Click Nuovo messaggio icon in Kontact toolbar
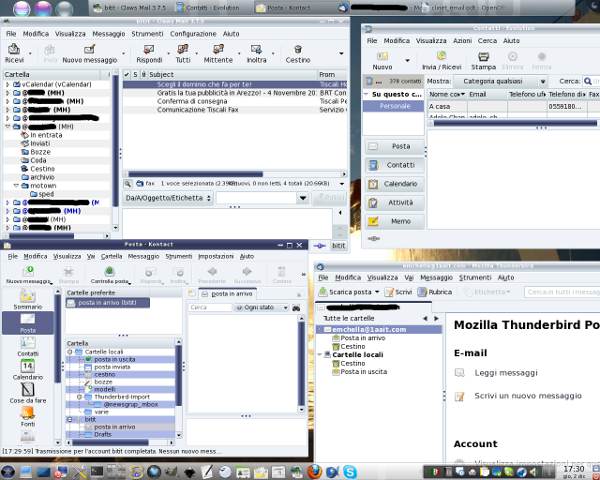Viewport: 600px width, 480px height. (x=28, y=271)
